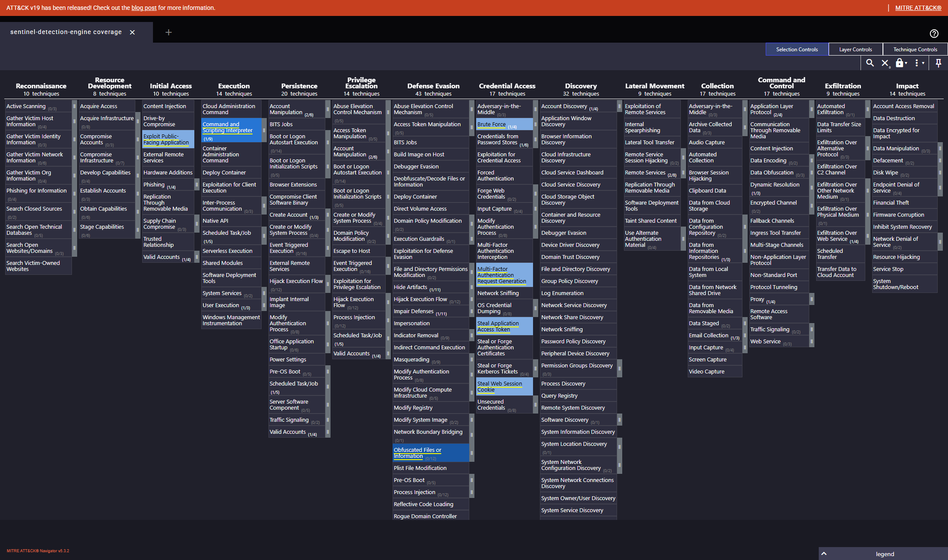This screenshot has width=948, height=560.
Task: Click the Exfiltration tactic header
Action: coord(843,86)
